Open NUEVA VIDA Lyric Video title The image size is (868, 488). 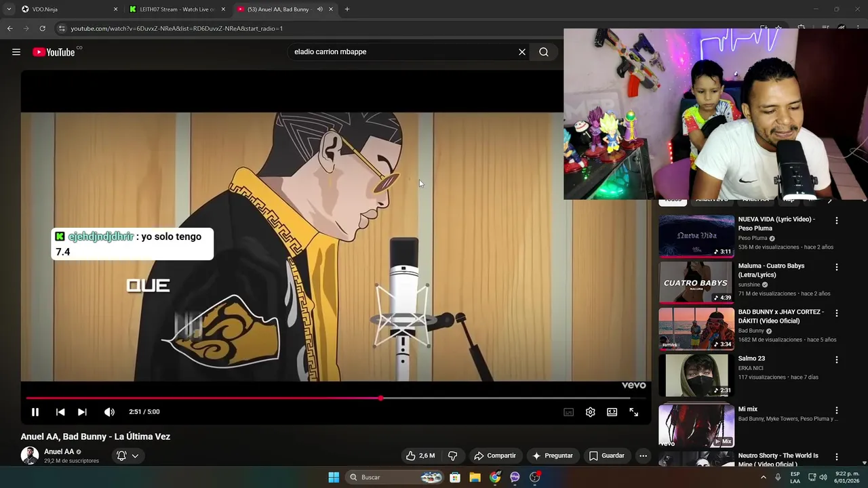pyautogui.click(x=776, y=224)
